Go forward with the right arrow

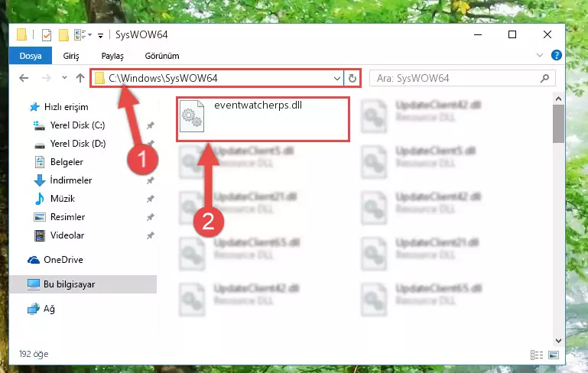46,78
